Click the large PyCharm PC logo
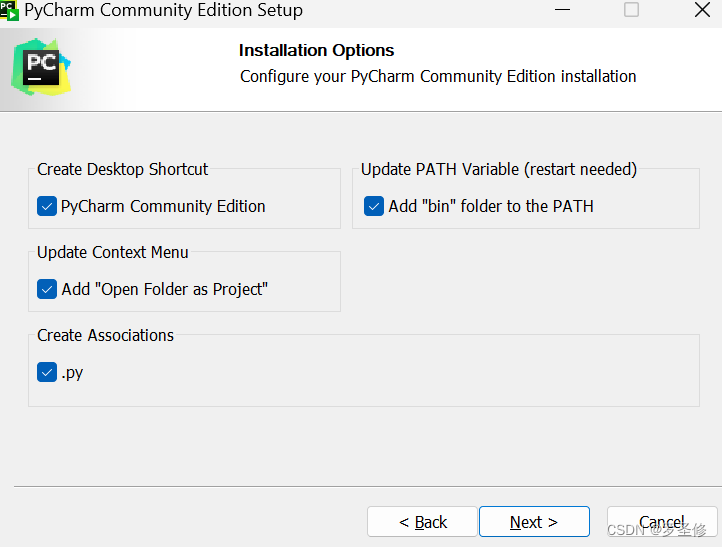 [x=41, y=67]
